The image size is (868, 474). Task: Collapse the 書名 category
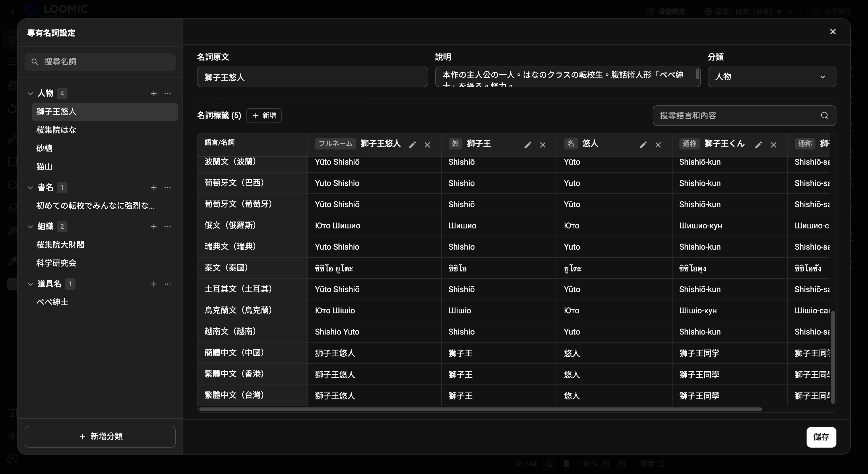point(30,188)
